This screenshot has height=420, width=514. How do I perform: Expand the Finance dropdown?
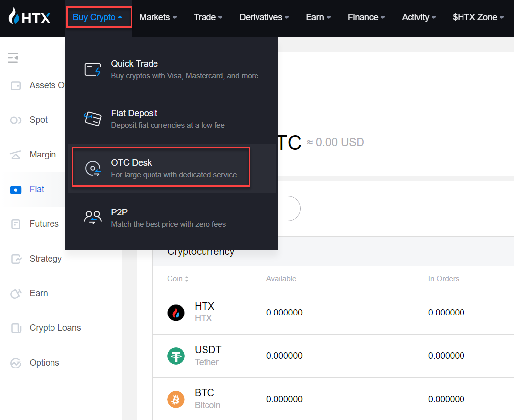point(366,17)
